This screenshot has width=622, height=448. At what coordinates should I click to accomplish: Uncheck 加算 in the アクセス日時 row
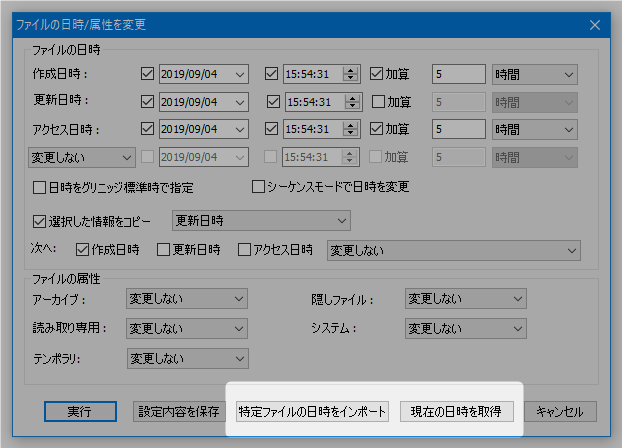pos(376,129)
